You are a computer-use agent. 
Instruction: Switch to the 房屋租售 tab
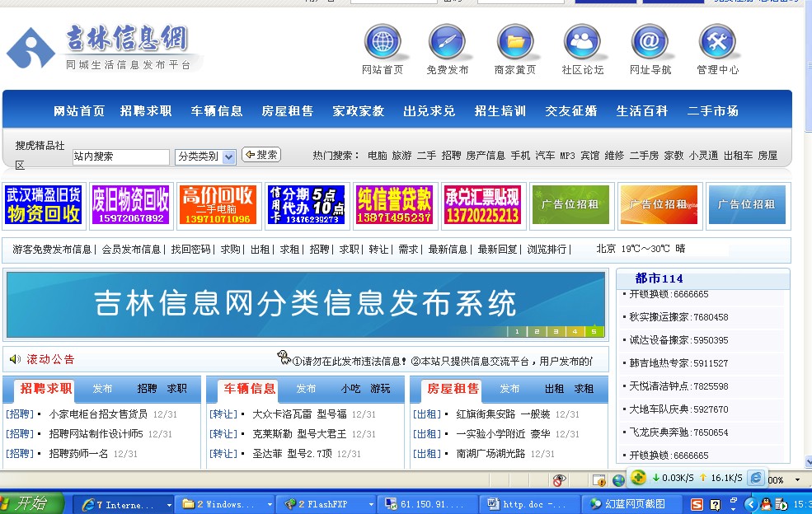click(x=452, y=389)
